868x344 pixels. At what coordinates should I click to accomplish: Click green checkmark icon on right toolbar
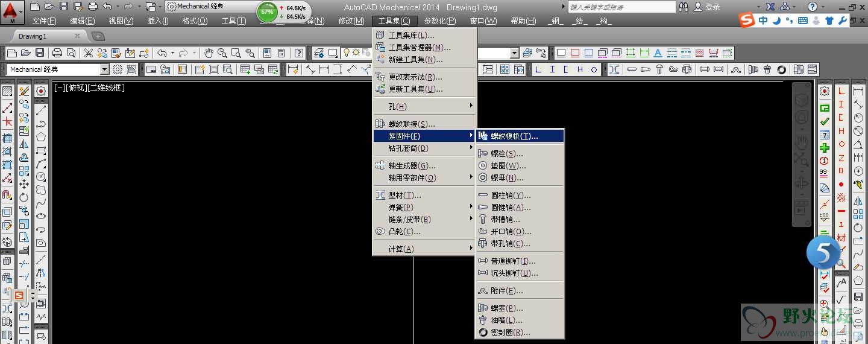click(825, 121)
